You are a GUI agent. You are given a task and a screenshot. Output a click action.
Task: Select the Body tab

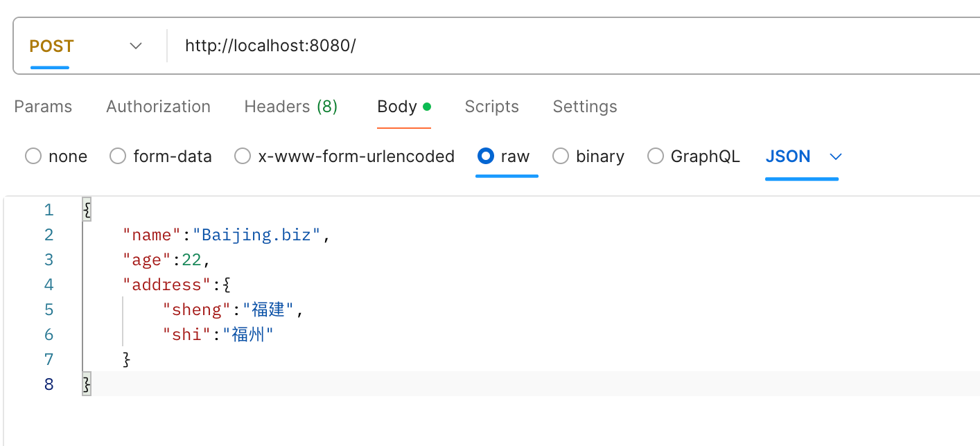point(396,106)
